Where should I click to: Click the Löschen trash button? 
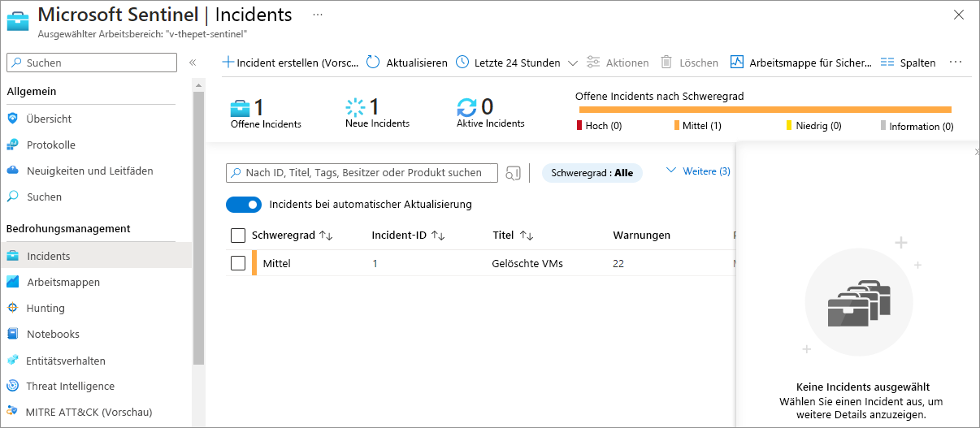click(689, 63)
